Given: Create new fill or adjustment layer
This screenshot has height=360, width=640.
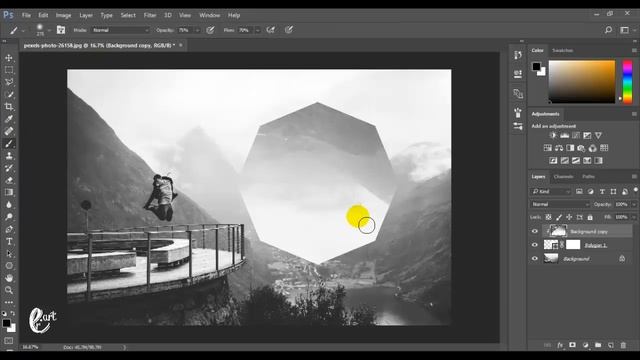Looking at the screenshot, I should pos(585,345).
